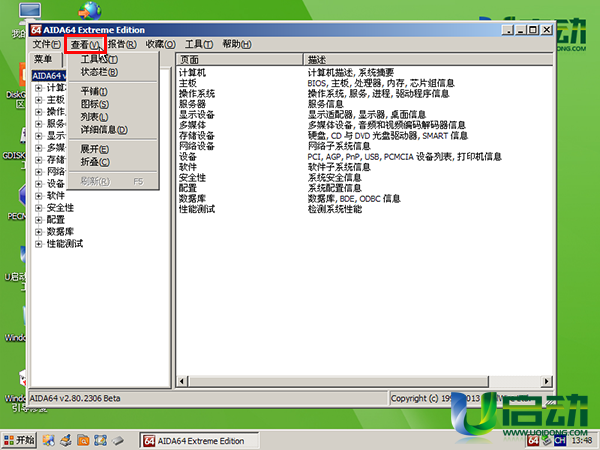The height and width of the screenshot is (450, 600).
Task: Expand the 显示设备 tree node
Action: tap(38, 136)
